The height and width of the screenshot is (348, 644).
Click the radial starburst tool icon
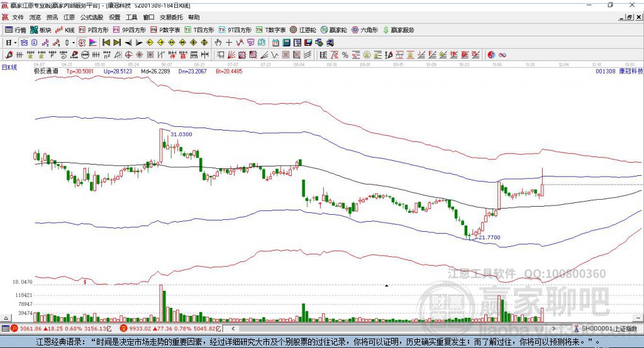139,55
